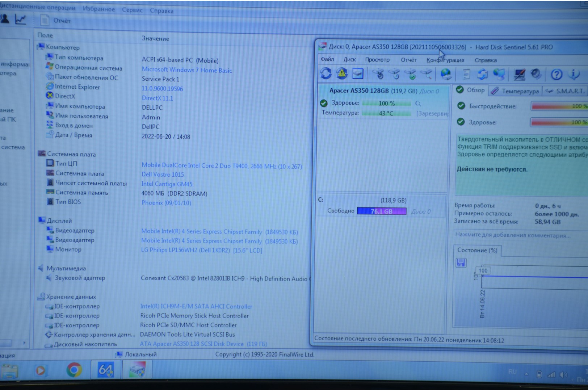Viewport: 588px width, 391px height.
Task: Click the graph line icon in AIDA64 toolbar
Action: click(x=20, y=19)
